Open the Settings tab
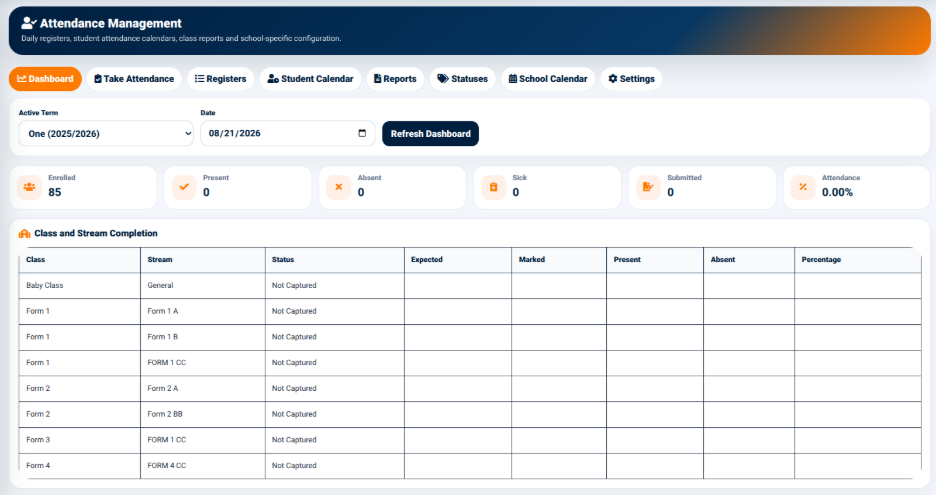 click(x=632, y=79)
